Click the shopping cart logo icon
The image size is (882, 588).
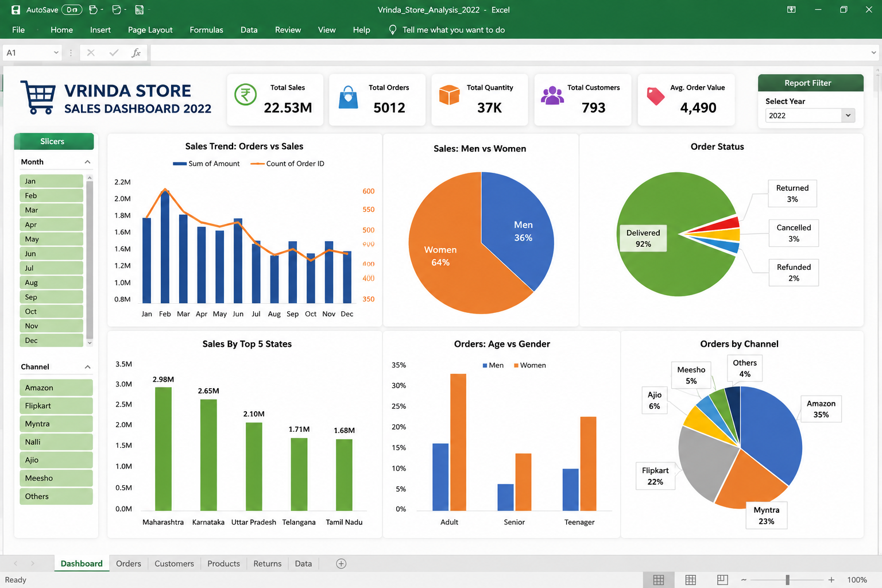tap(38, 97)
